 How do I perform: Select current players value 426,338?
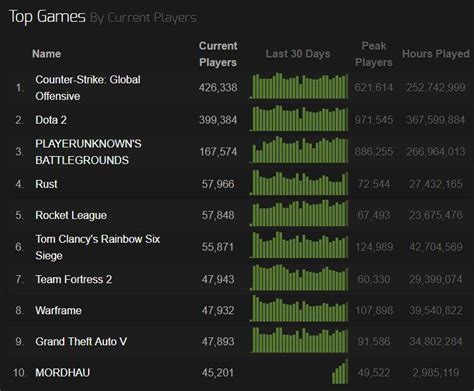218,88
